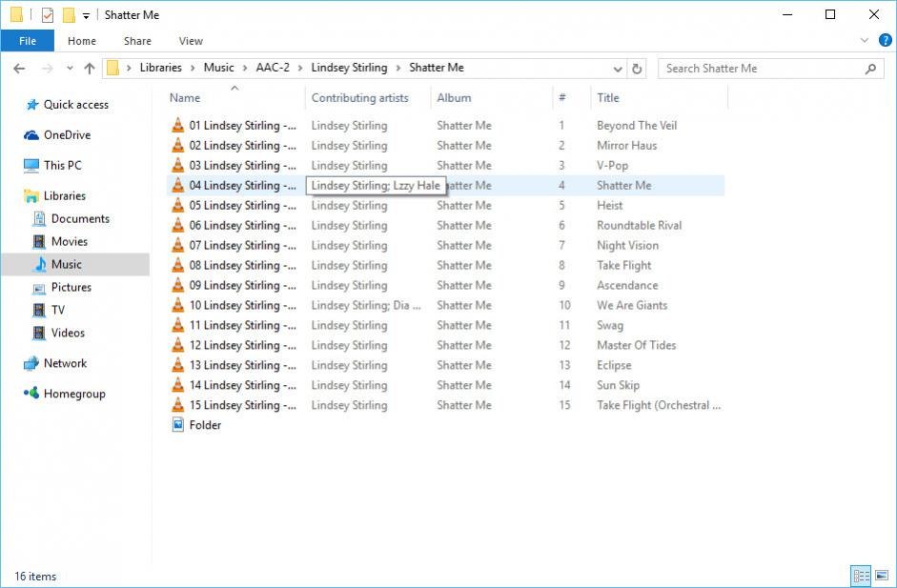Switch to Large icons view toggle

pos(882,576)
